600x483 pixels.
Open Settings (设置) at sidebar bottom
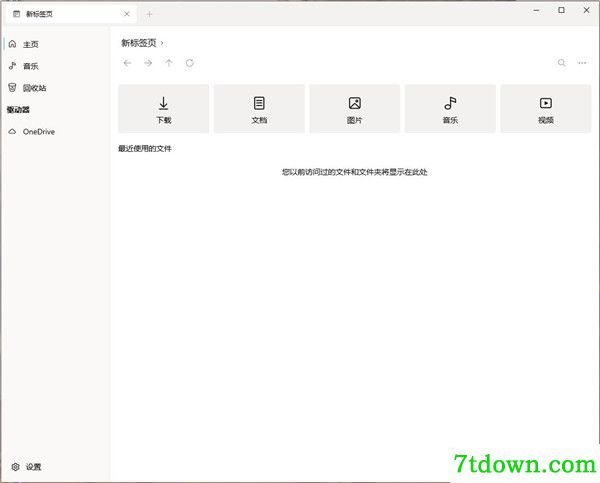[55, 467]
